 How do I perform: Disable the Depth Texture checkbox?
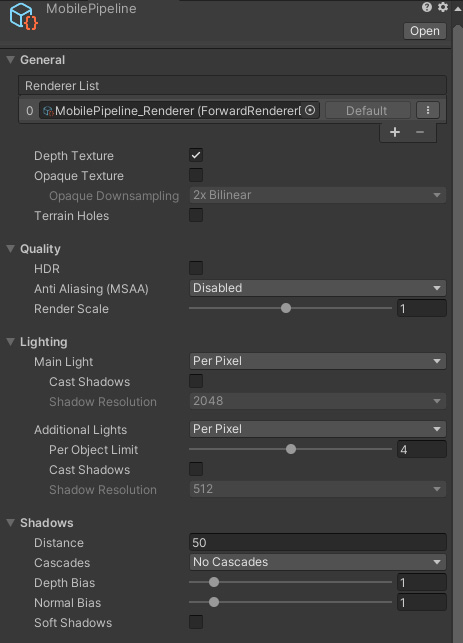pos(196,155)
